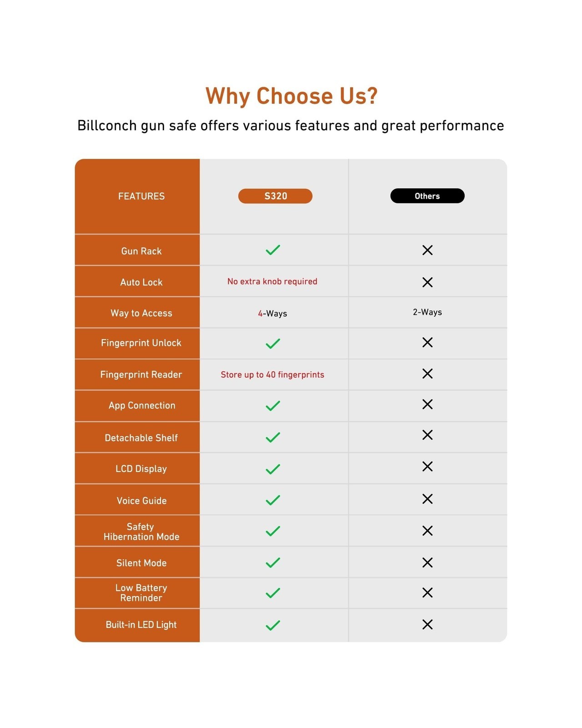
Task: Click the Way to Access row label
Action: coord(141,313)
